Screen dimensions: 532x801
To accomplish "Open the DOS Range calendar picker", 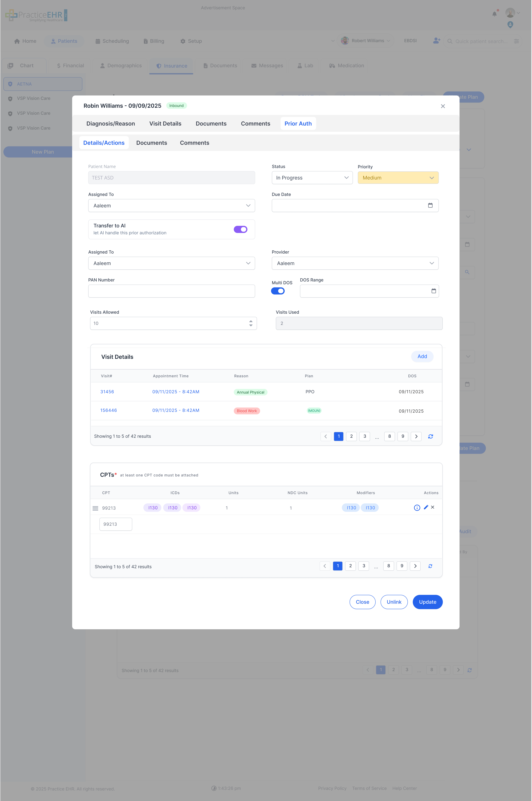I will (x=434, y=291).
